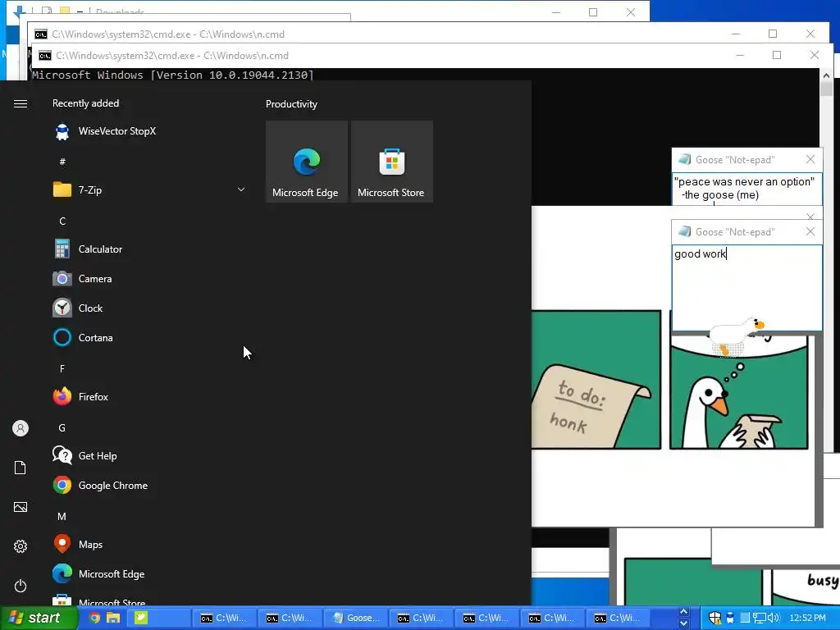Open the green sticky-note quick launch icon
The width and height of the screenshot is (840, 630).
point(140,618)
